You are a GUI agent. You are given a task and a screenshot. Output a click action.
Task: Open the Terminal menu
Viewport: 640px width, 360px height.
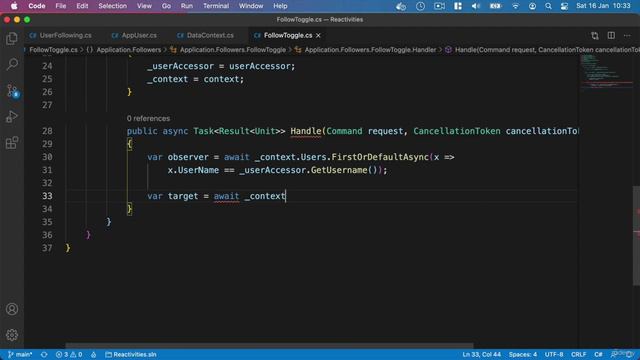point(216,6)
